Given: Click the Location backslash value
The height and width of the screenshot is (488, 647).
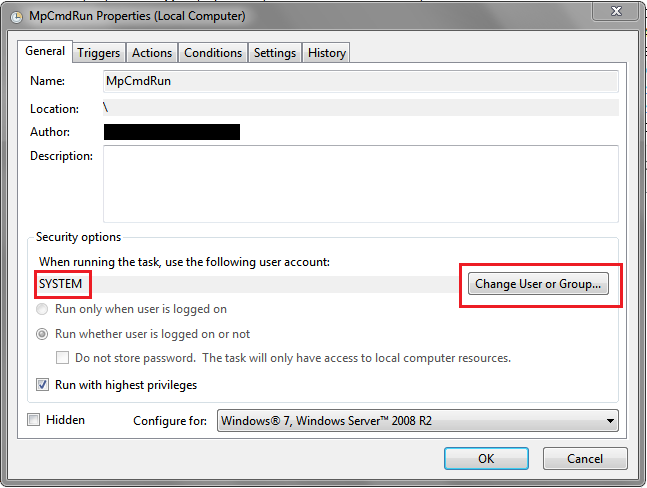Looking at the screenshot, I should click(106, 108).
